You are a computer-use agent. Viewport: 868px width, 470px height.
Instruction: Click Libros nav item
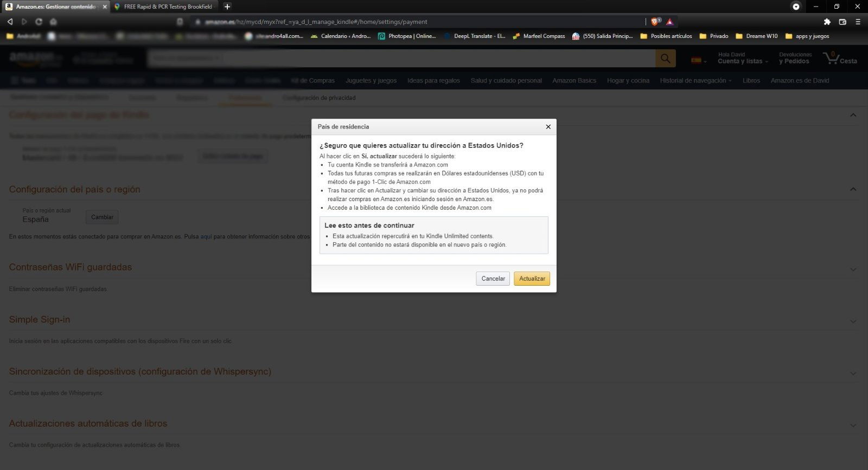click(x=751, y=81)
